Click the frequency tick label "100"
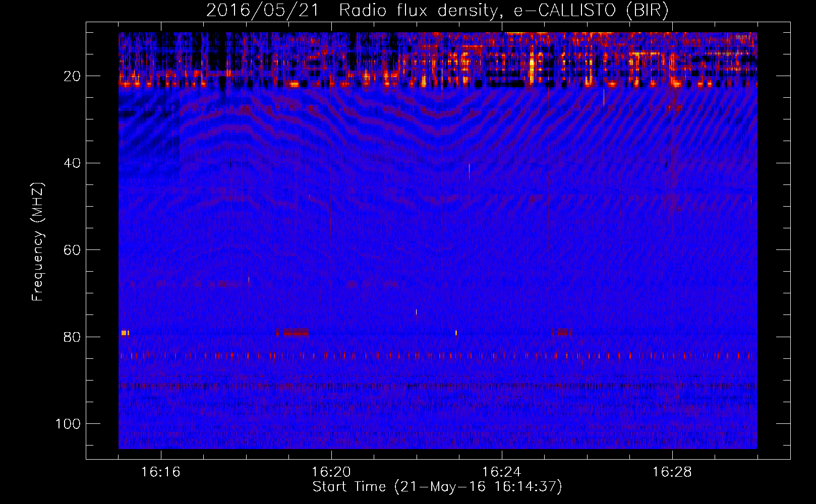This screenshot has height=504, width=816. click(68, 424)
